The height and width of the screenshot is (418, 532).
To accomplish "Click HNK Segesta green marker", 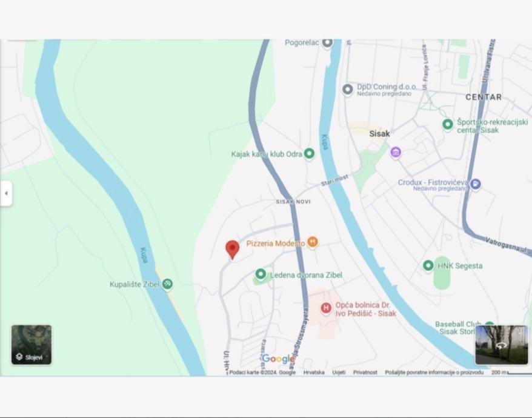I will point(428,266).
